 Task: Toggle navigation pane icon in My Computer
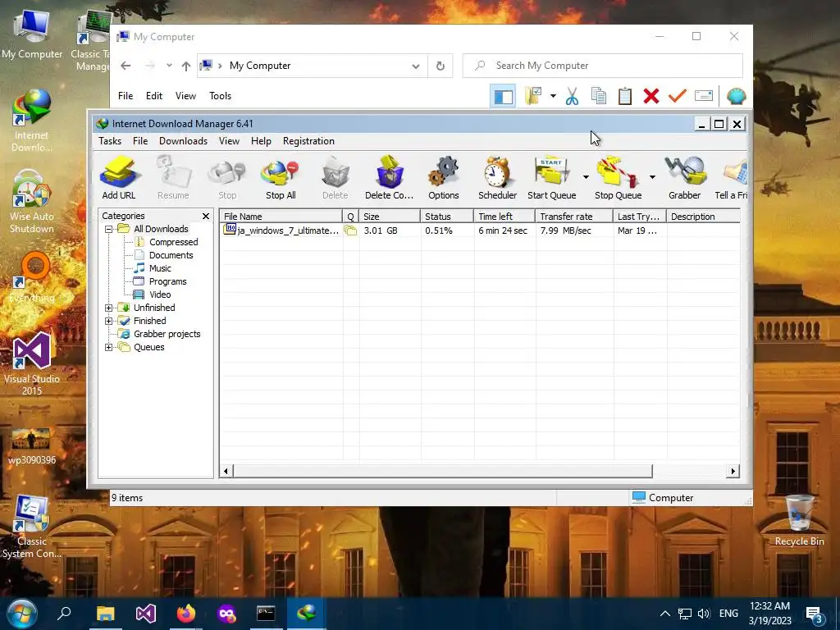coord(503,97)
